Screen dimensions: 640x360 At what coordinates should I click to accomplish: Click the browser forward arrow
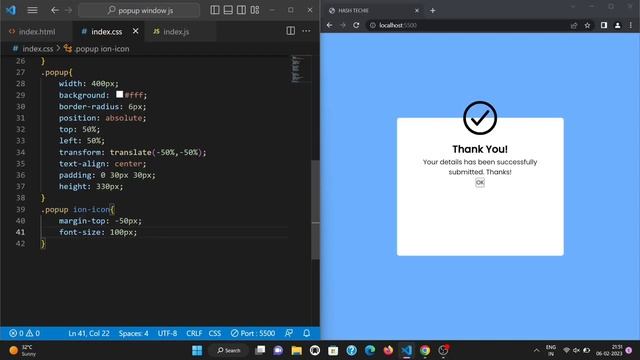coord(343,25)
